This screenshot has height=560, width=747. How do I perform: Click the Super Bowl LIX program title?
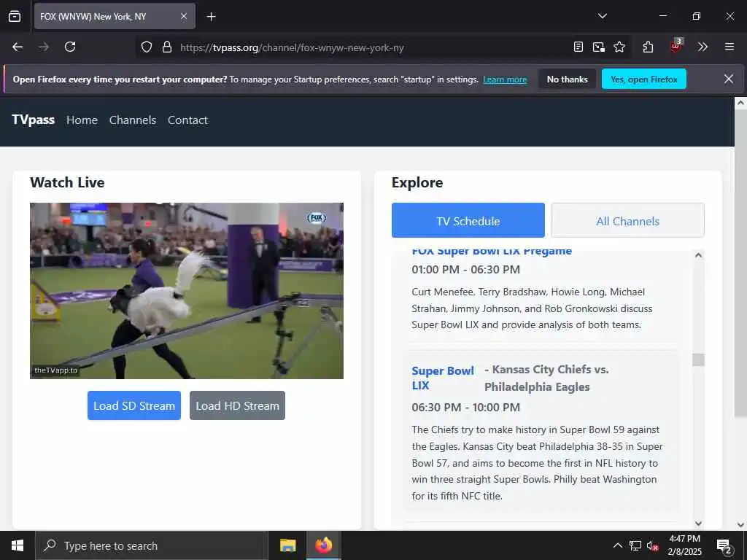click(x=443, y=378)
